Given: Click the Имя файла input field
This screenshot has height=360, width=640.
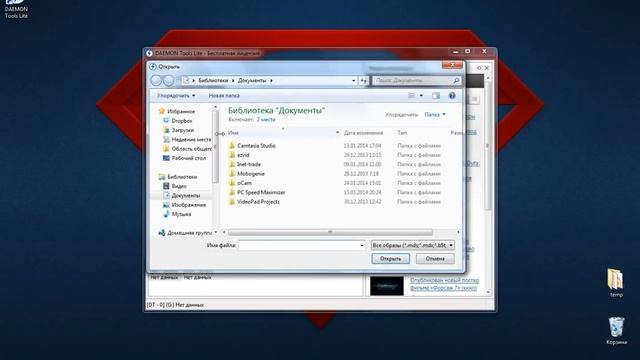Looking at the screenshot, I should pos(302,245).
